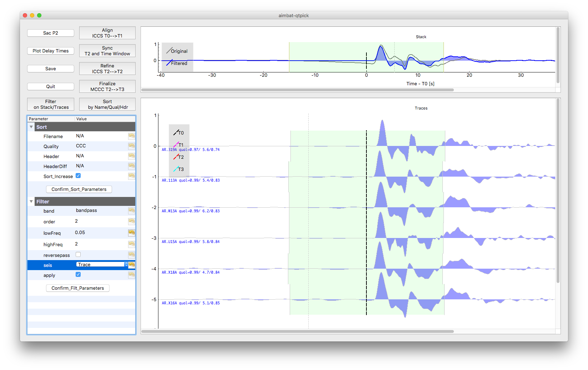Click Confirm_Filt_Parameters button
Viewport: 588px width, 370px height.
[x=78, y=288]
